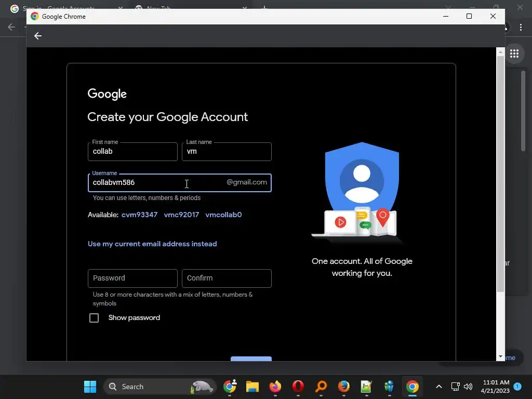Go back using the popup's back arrow
The height and width of the screenshot is (399, 532).
pyautogui.click(x=37, y=36)
